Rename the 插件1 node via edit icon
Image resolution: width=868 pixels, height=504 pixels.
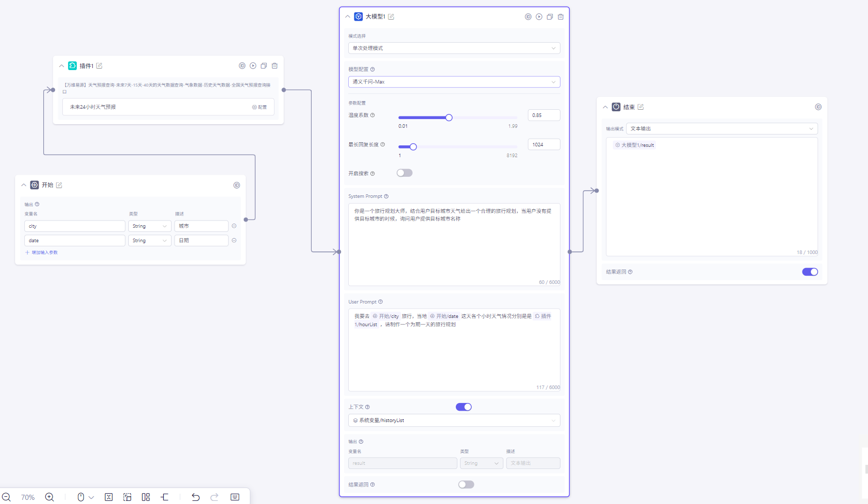coord(99,66)
